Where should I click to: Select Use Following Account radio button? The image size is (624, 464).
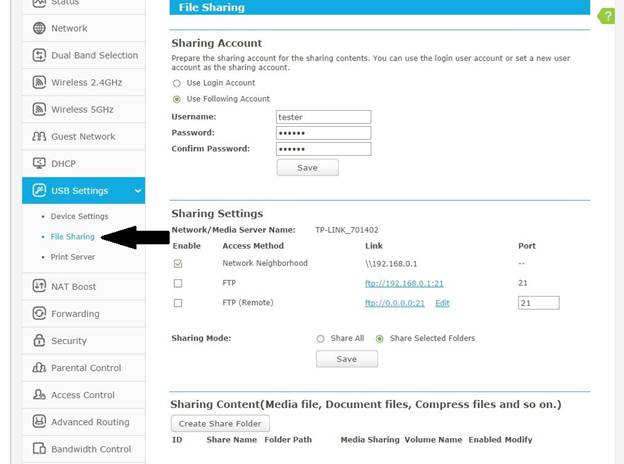coord(177,99)
